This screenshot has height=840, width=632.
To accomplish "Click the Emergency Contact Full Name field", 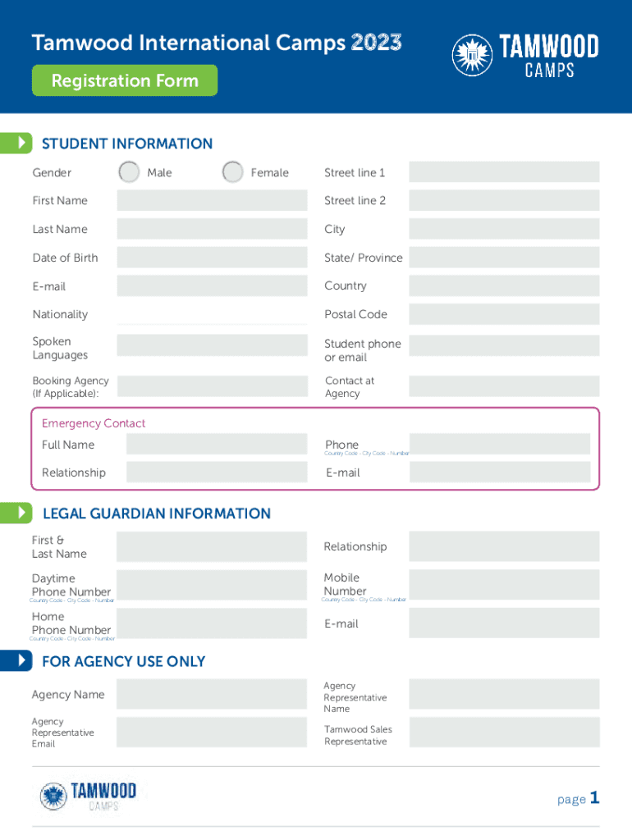I will (217, 445).
